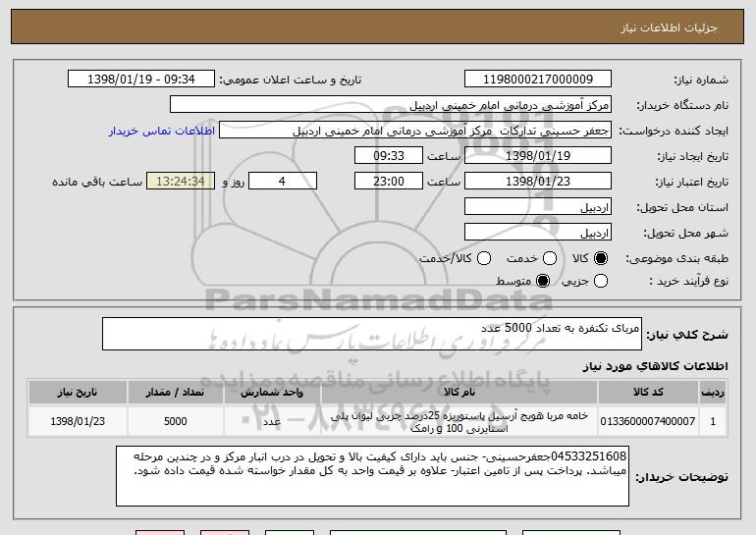Click the request creator field جعفر حسینی
Image resolution: width=756 pixels, height=535 pixels.
tap(415, 131)
